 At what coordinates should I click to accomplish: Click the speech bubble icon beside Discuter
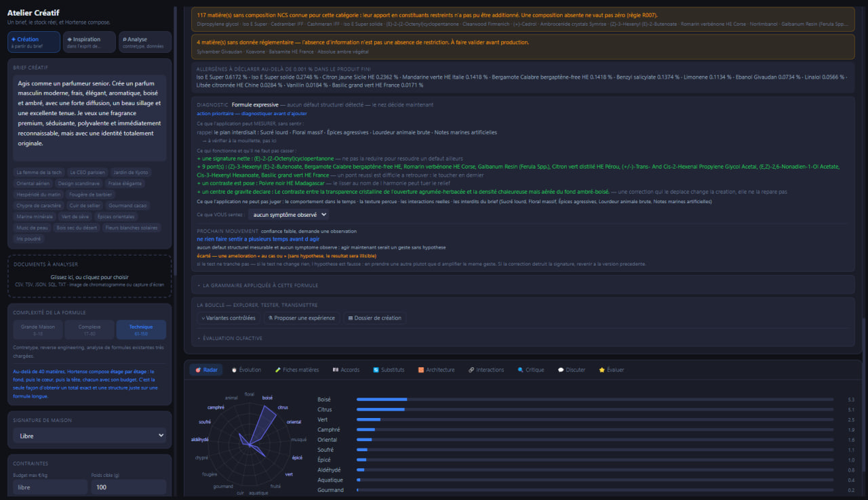point(561,370)
